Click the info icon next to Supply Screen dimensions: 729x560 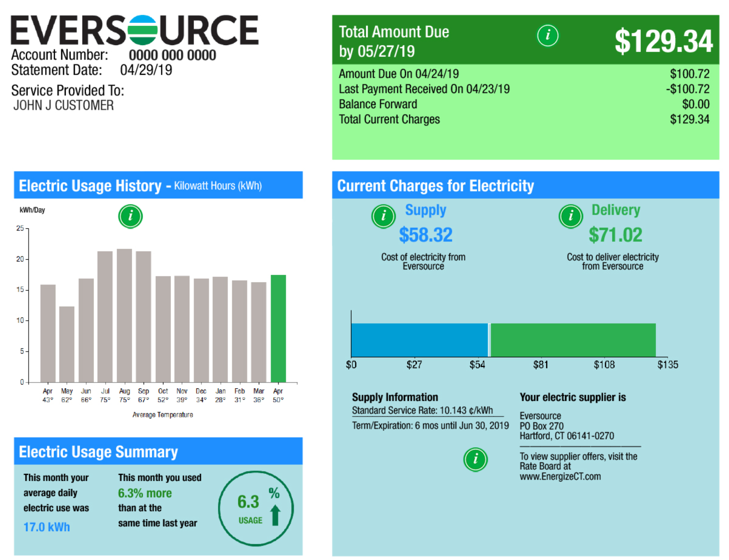(383, 216)
